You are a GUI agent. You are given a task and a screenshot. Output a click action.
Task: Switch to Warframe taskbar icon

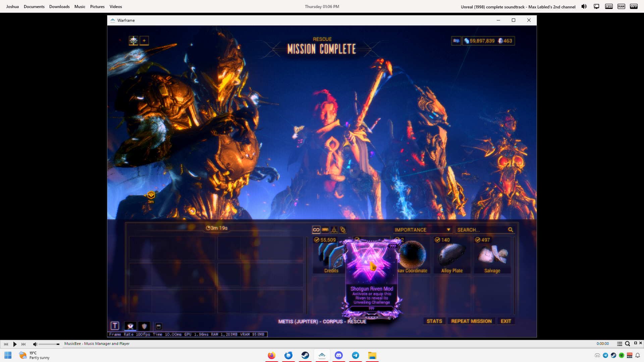coord(322,355)
